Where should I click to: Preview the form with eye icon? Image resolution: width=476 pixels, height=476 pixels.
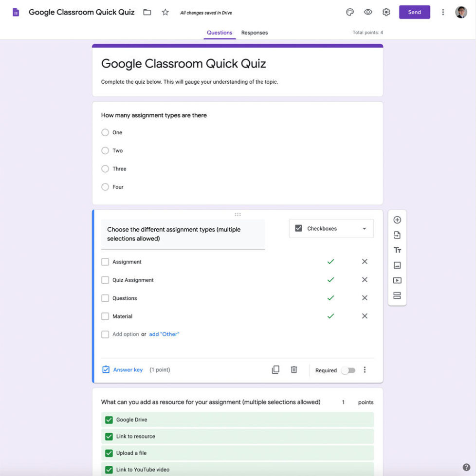tap(368, 12)
